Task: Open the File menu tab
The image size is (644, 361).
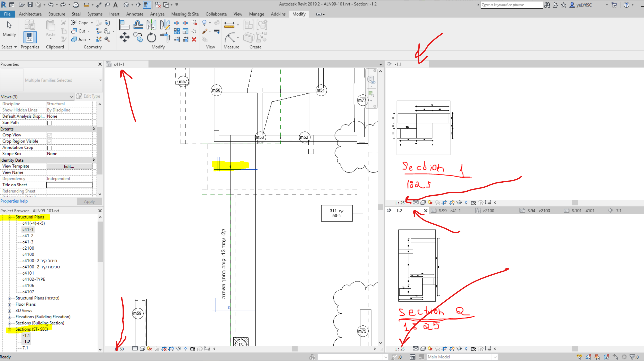Action: click(7, 14)
